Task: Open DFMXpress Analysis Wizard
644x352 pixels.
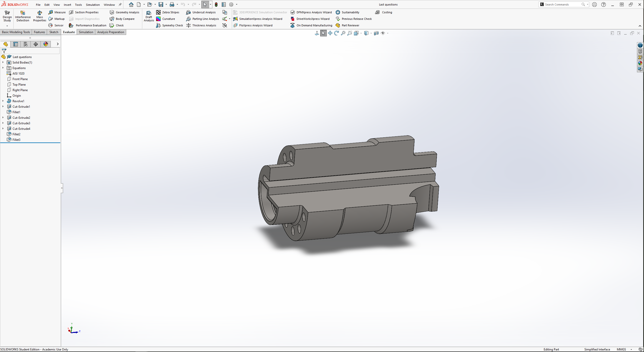Action: click(x=311, y=12)
